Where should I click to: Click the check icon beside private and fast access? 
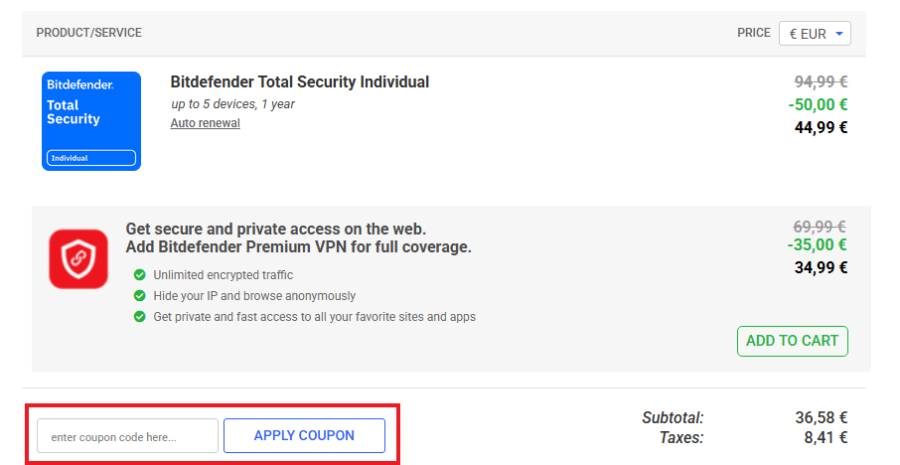pyautogui.click(x=139, y=317)
